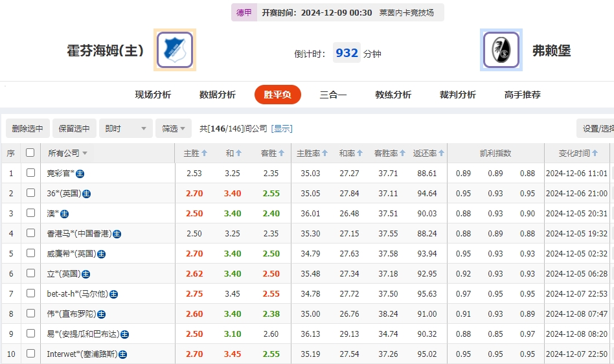Click the Hoffenheim team logo
The width and height of the screenshot is (614, 364).
pyautogui.click(x=175, y=50)
